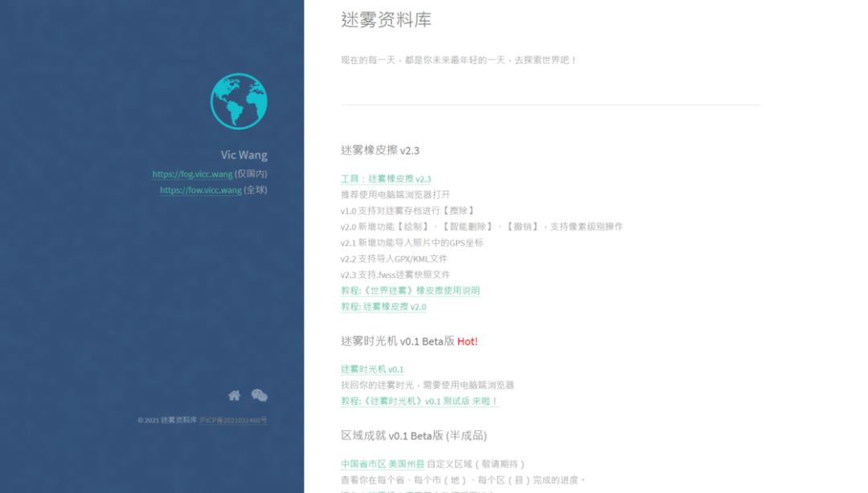This screenshot has height=493, width=868.
Task: Click the WeChat icon in sidebar
Action: pyautogui.click(x=259, y=395)
